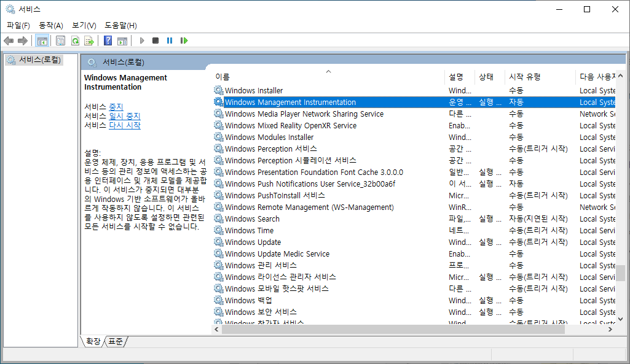
Task: Select Windows PushToInstall 서비스 row
Action: (x=414, y=195)
